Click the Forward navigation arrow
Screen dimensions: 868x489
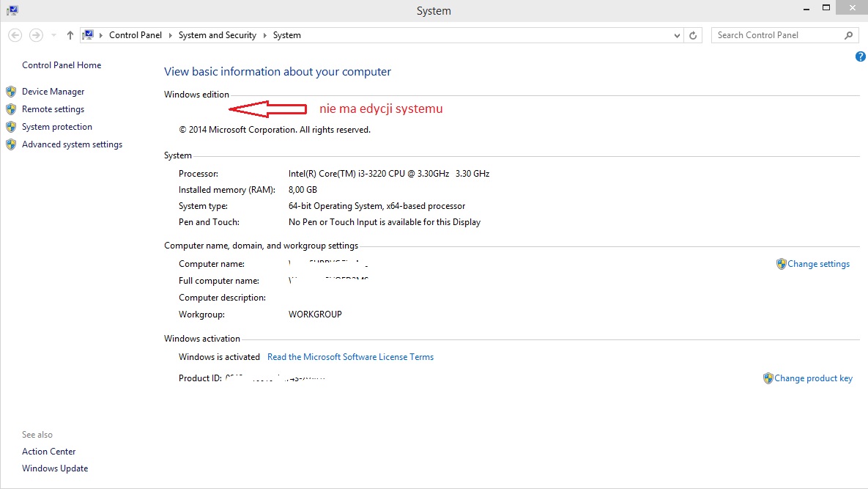point(36,35)
